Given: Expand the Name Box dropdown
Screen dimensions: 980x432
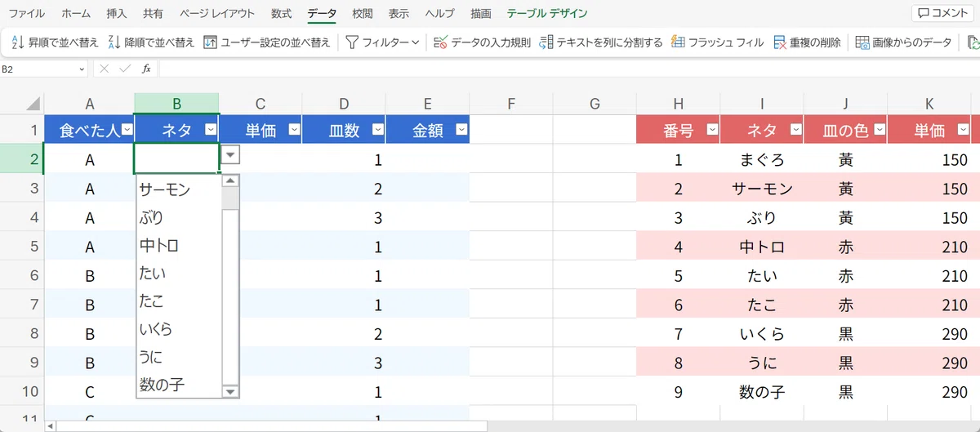Looking at the screenshot, I should point(82,69).
